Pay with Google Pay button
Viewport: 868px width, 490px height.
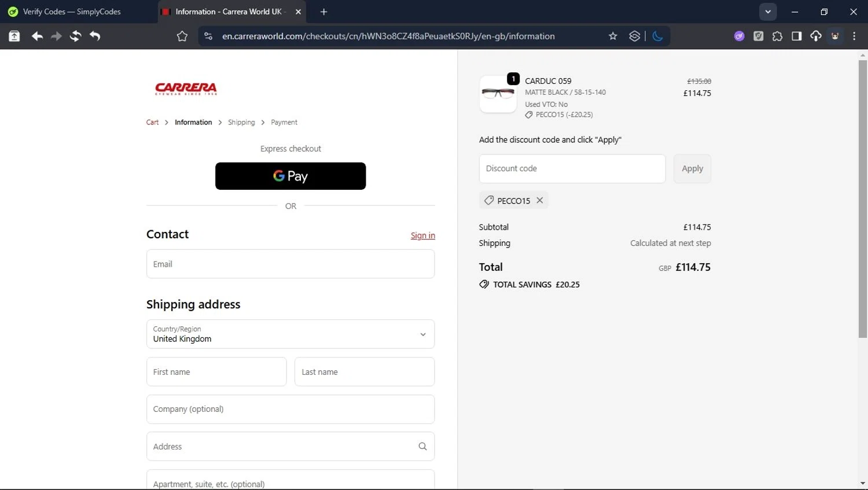coord(290,176)
